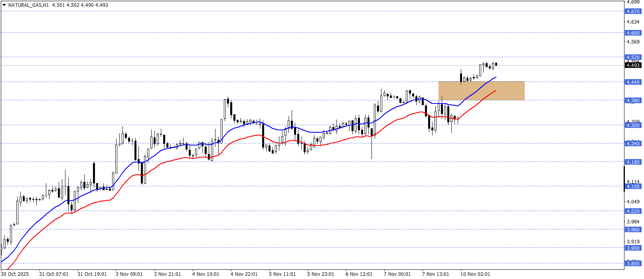Click the 6 Nov 12:01 time label

(359, 274)
